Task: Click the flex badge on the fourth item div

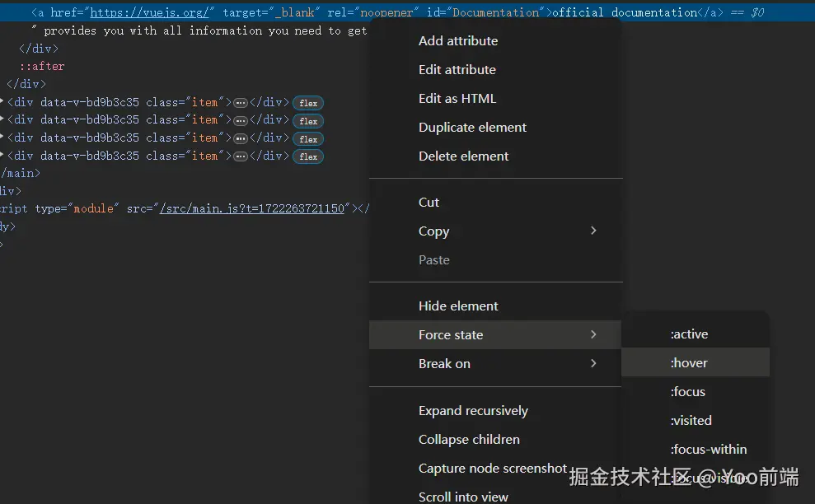Action: click(x=308, y=156)
